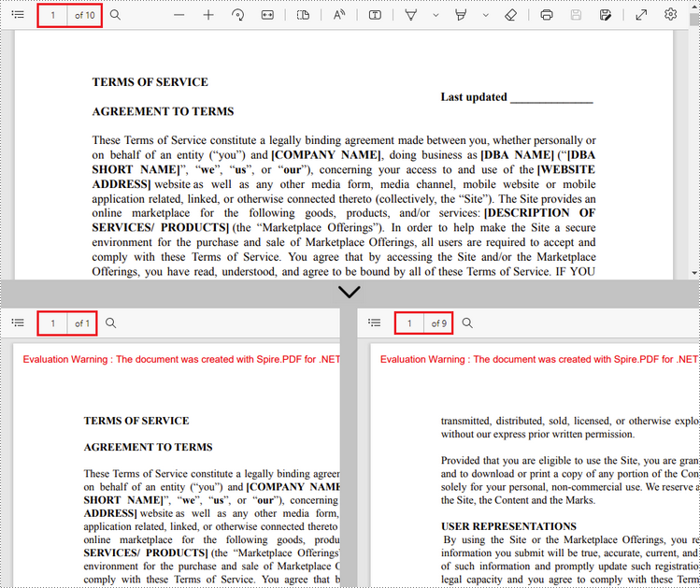Viewport: 700px width, 588px height.
Task: Click 'AGREEMENT TO TERMS' heading in 1-page viewer
Action: (148, 448)
